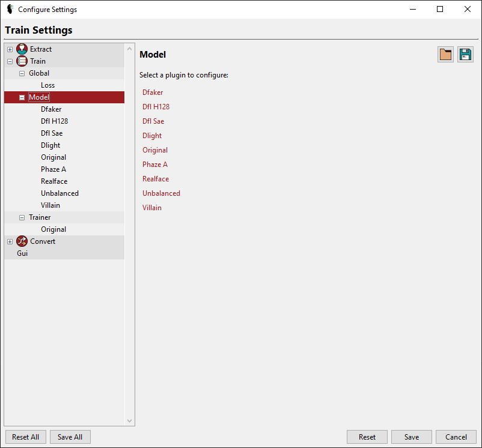The width and height of the screenshot is (482, 448).
Task: Open the Phaze A plugin link
Action: pyautogui.click(x=155, y=165)
